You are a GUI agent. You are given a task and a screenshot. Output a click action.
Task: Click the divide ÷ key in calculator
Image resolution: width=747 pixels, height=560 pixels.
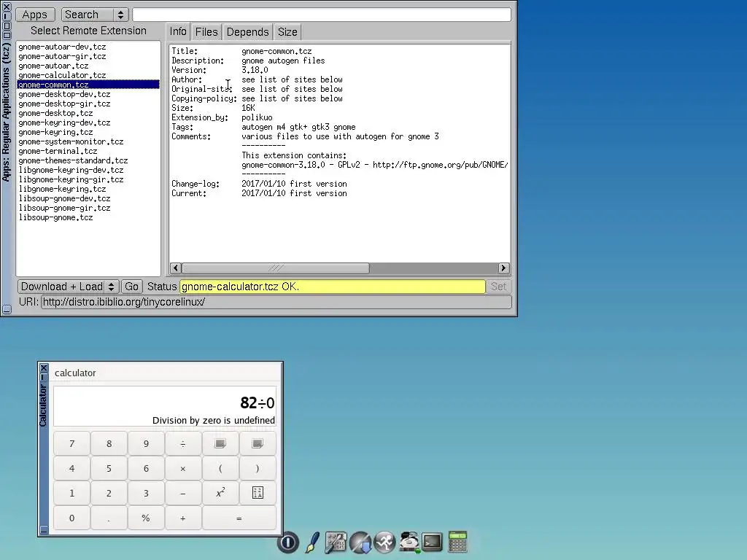point(183,444)
